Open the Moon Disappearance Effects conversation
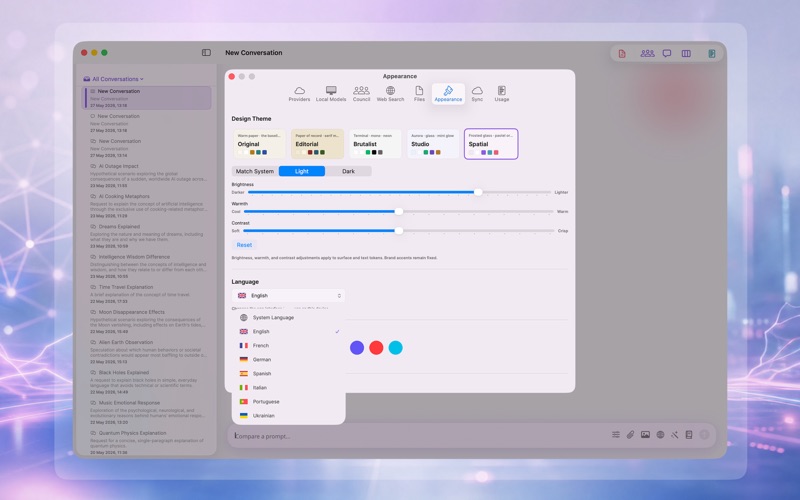The image size is (800, 500). click(x=147, y=321)
